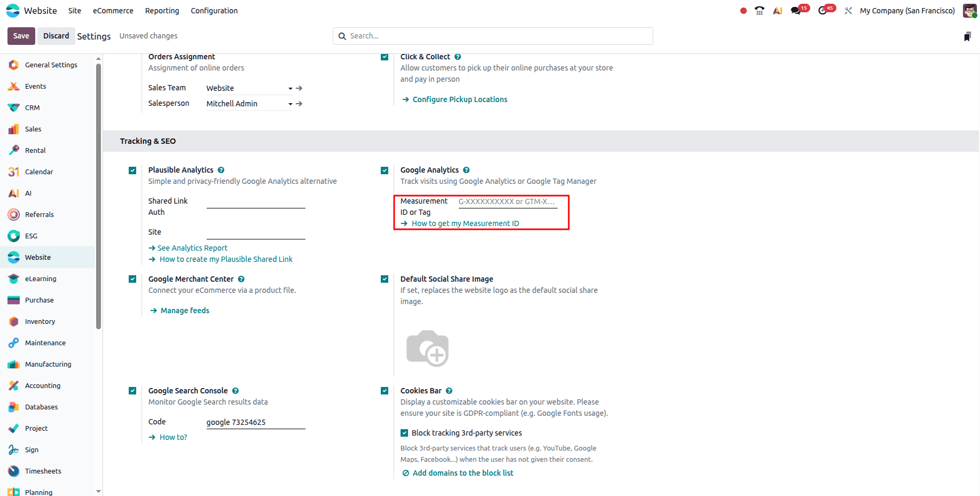Click help icon beside Cookies Bar
The image size is (980, 496).
449,391
